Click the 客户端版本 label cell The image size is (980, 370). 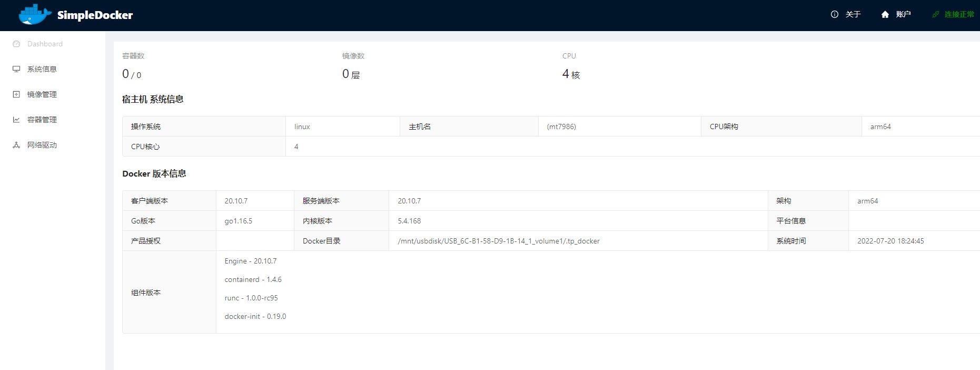click(169, 201)
